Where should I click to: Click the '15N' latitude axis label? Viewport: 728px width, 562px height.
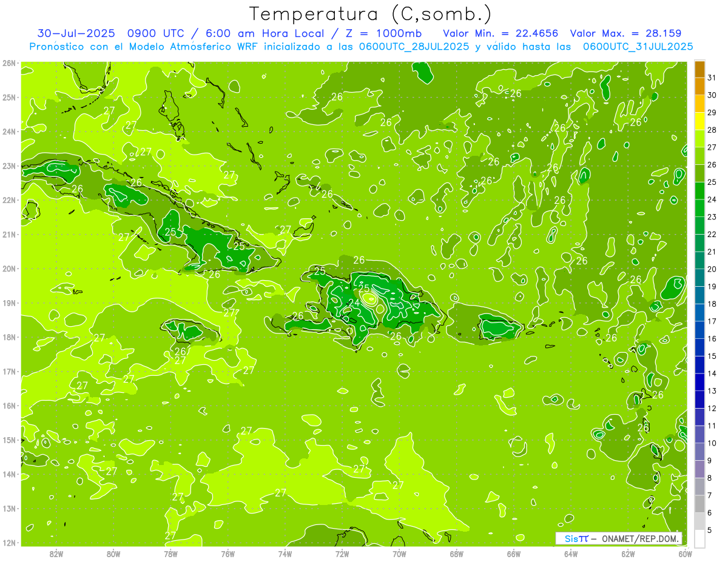9,440
